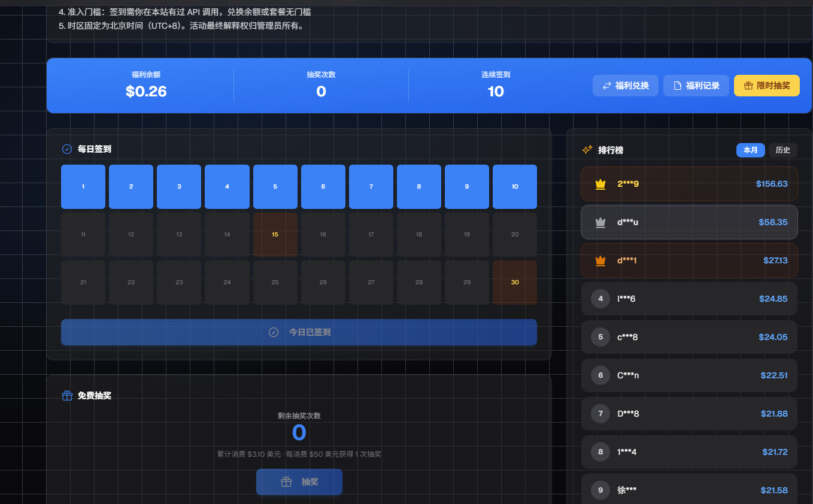Open 福利记录 records button
813x504 pixels.
click(x=696, y=86)
